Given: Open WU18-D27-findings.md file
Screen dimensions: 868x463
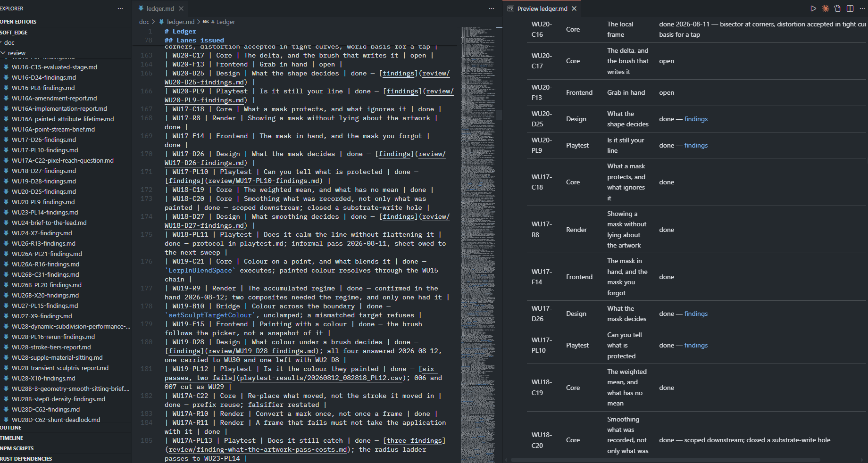Looking at the screenshot, I should point(44,171).
